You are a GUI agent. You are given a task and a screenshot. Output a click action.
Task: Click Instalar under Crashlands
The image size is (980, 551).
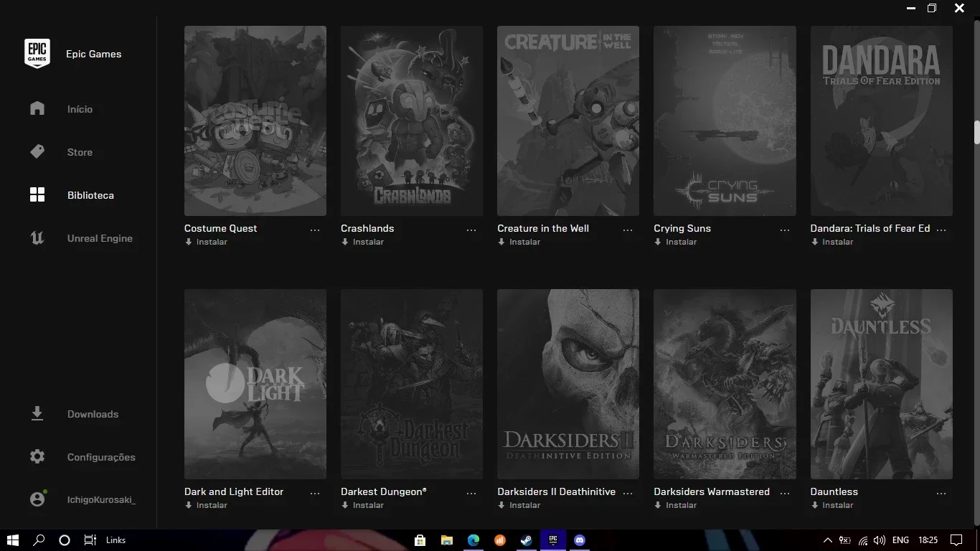[x=362, y=242]
